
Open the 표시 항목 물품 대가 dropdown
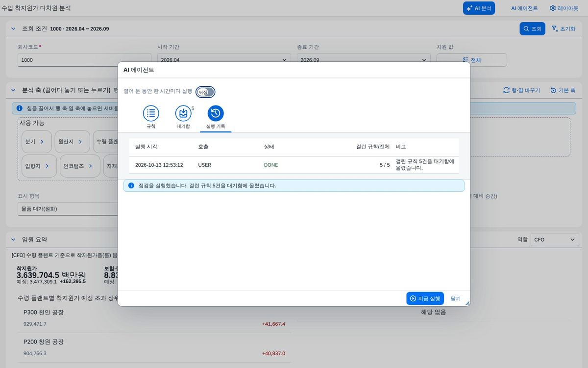click(x=69, y=209)
